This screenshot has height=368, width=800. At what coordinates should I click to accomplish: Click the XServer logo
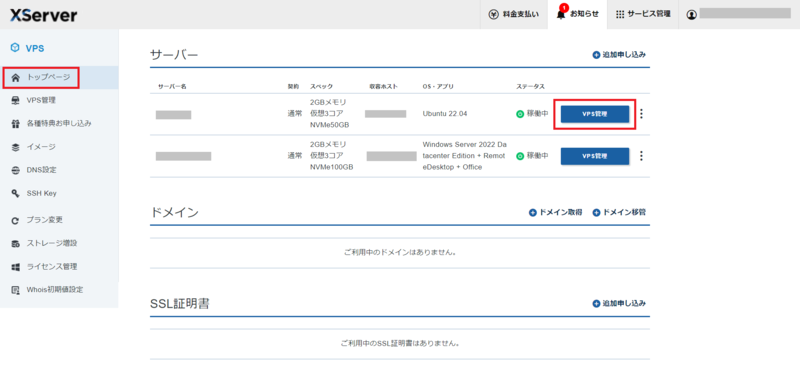(x=43, y=15)
